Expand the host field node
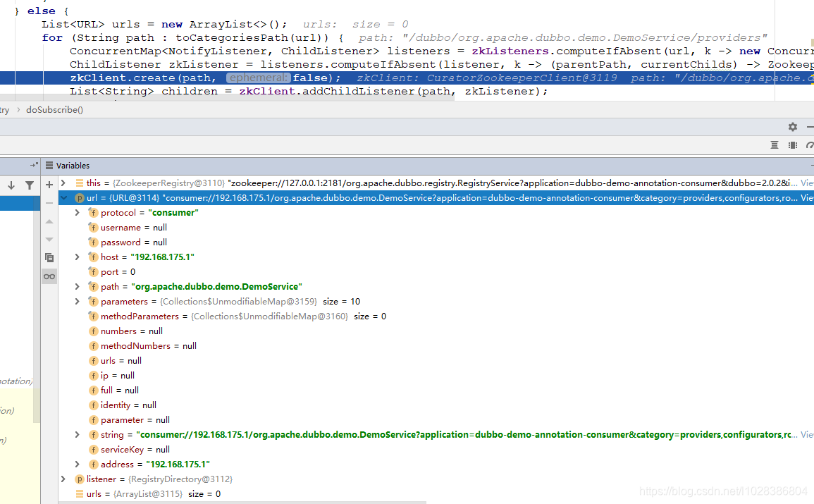The width and height of the screenshot is (814, 504). click(x=78, y=257)
